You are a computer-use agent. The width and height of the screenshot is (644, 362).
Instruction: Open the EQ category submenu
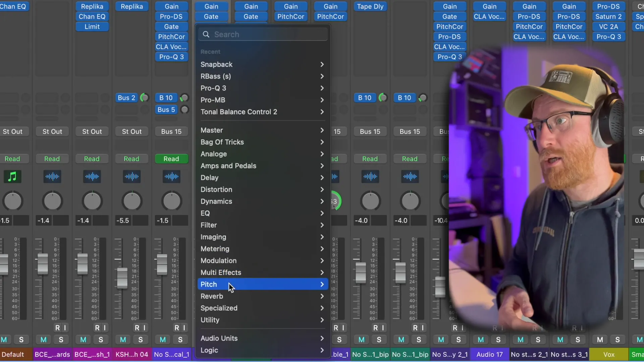click(263, 213)
